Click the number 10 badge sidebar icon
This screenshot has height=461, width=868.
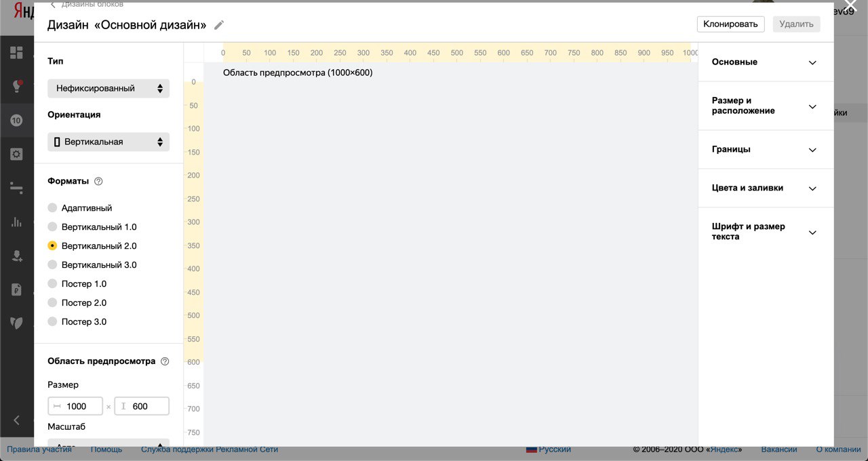pyautogui.click(x=16, y=121)
